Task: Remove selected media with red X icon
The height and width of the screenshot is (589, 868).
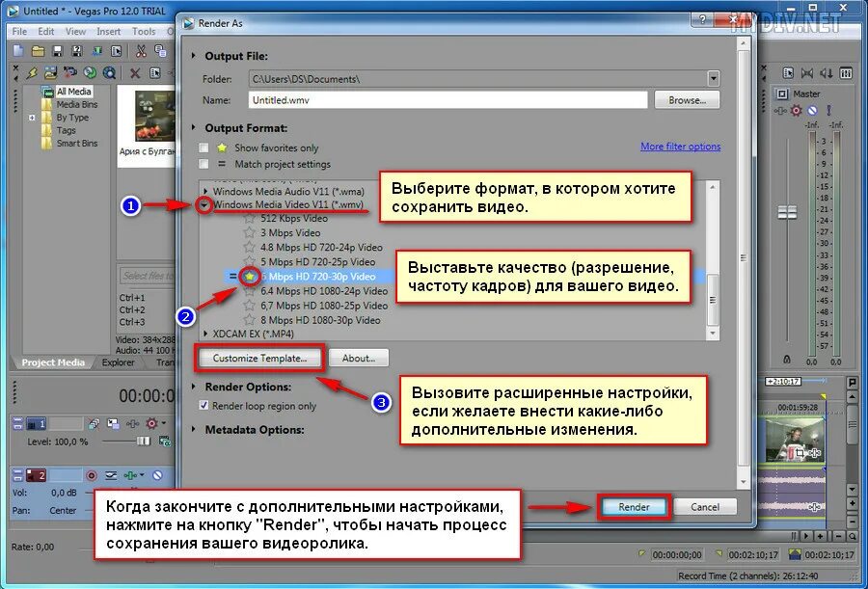Action: [134, 72]
